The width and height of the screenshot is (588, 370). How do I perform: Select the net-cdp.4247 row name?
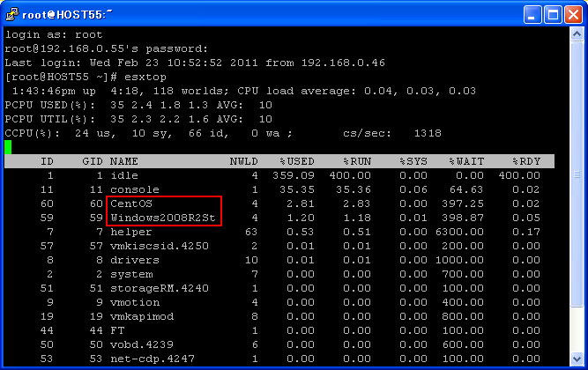[153, 359]
